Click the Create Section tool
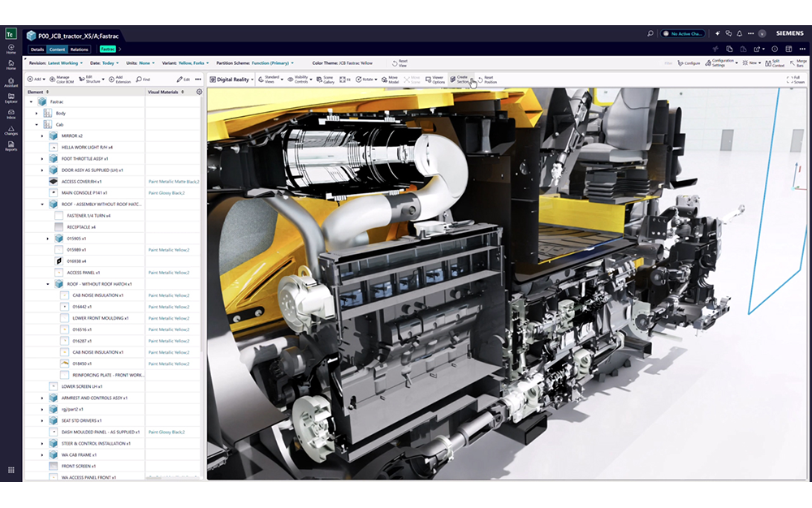 click(460, 80)
